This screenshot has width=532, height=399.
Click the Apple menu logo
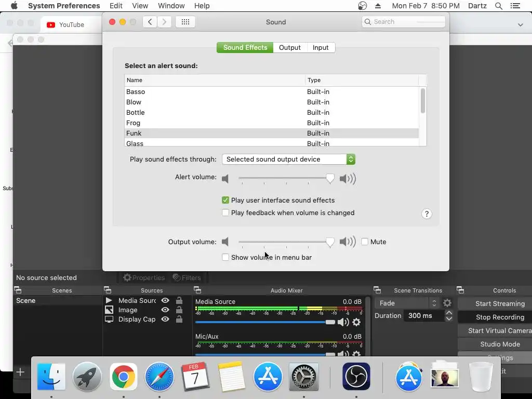click(14, 6)
